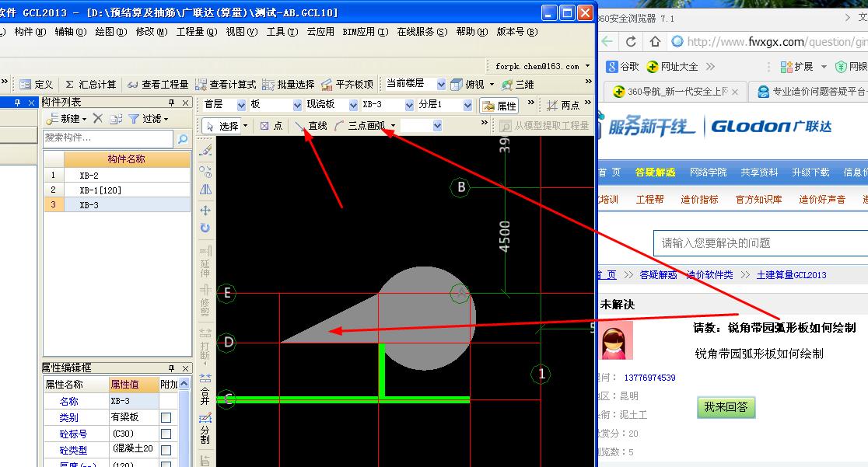
Task: Click the component search magnifier icon
Action: point(182,139)
